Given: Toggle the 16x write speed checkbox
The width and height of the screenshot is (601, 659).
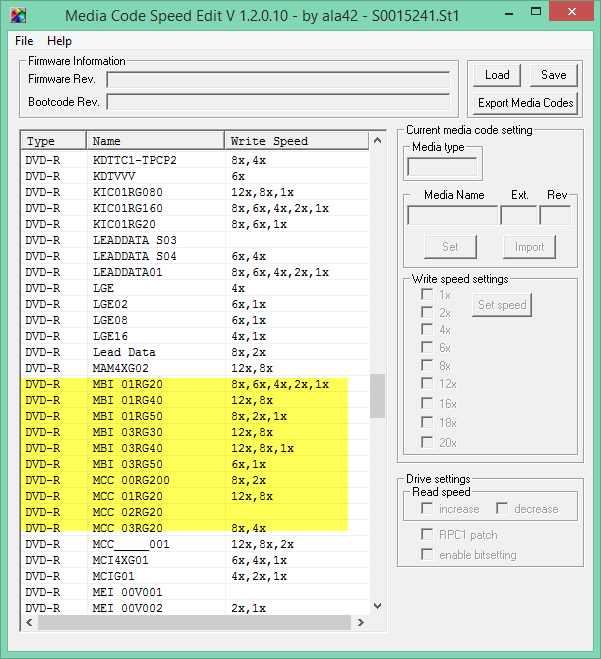Looking at the screenshot, I should coord(427,403).
